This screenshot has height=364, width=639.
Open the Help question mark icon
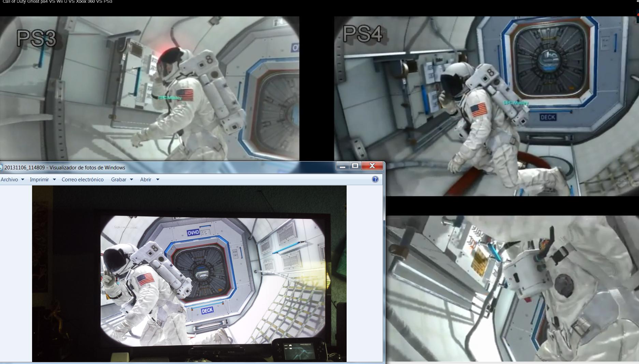(375, 179)
